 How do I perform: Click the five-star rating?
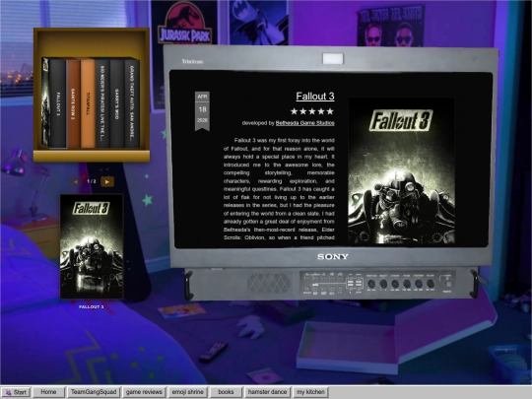(312, 111)
